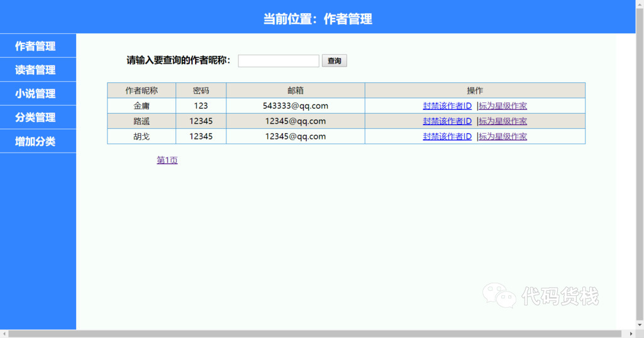Viewport: 644px width, 338px height.
Task: Click the vertical scrollbar down arrow
Action: click(640, 325)
